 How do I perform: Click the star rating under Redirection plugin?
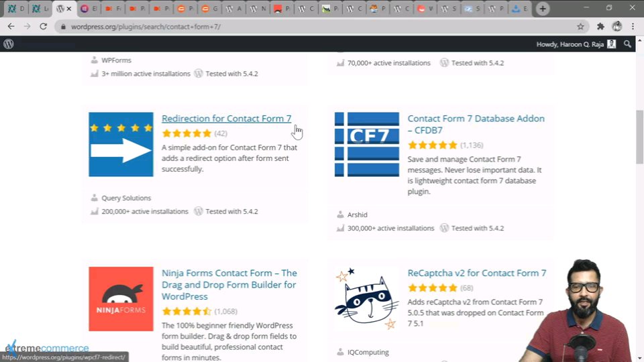tap(186, 133)
